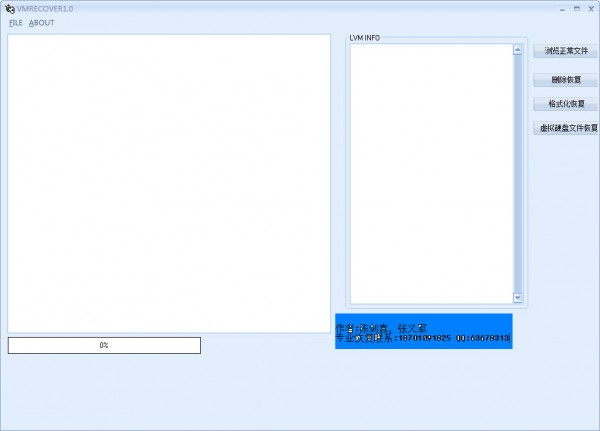Screen dimensions: 600x431
Task: Click inside the LVM INFO text box
Action: [432, 174]
